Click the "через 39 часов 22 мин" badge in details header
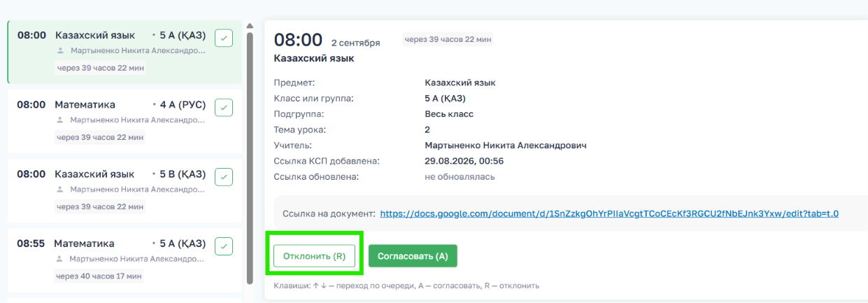 click(x=448, y=39)
